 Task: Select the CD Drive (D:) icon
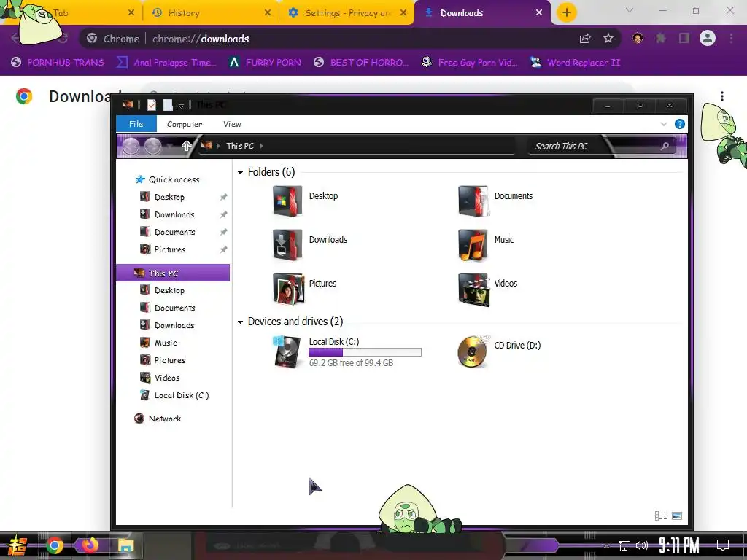coord(472,351)
